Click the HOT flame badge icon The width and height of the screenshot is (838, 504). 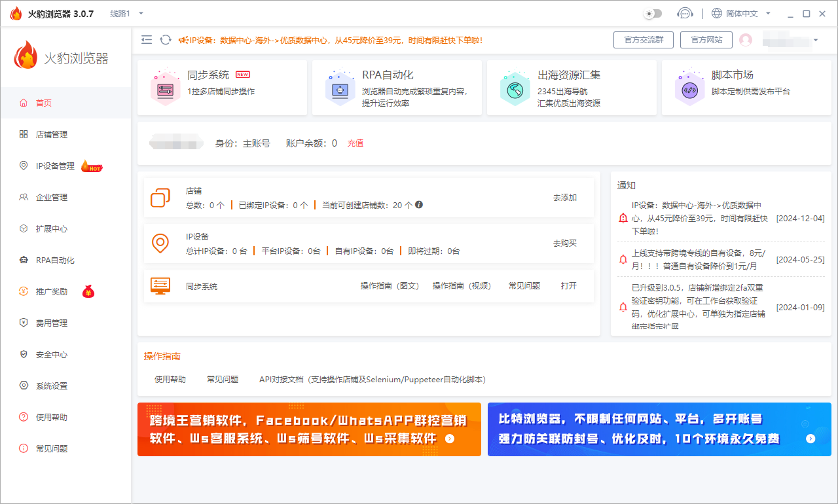(x=92, y=166)
